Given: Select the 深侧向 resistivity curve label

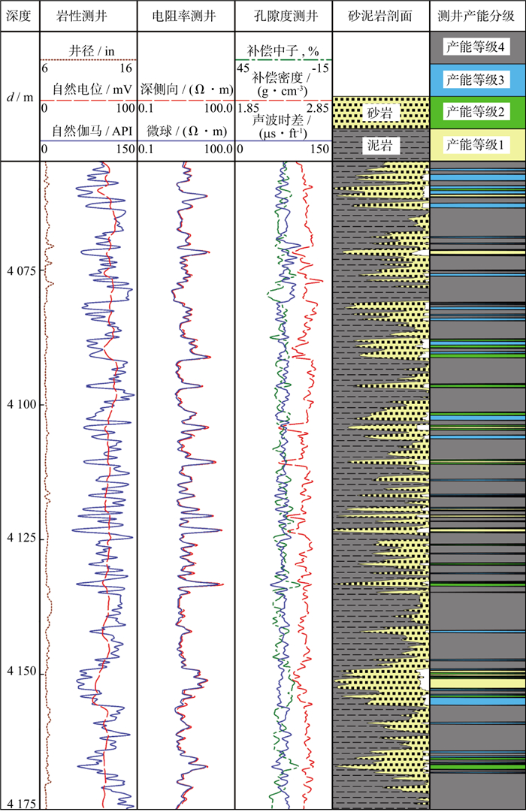Looking at the screenshot, I should [x=186, y=90].
